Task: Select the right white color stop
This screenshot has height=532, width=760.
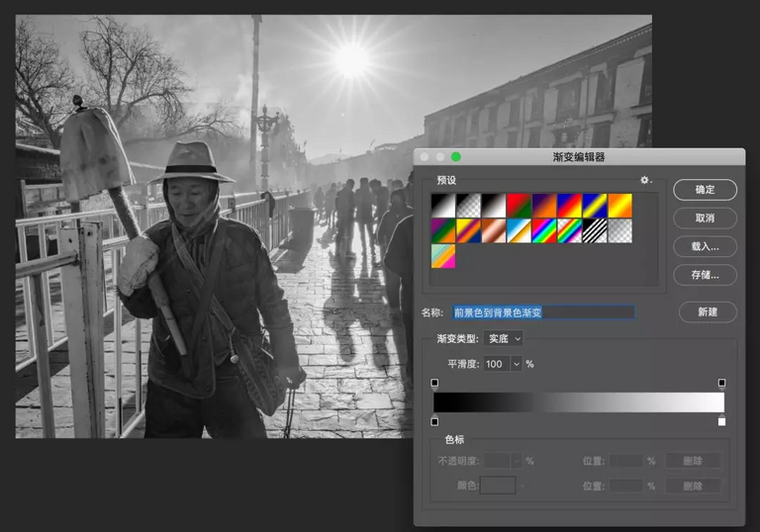Action: click(721, 422)
